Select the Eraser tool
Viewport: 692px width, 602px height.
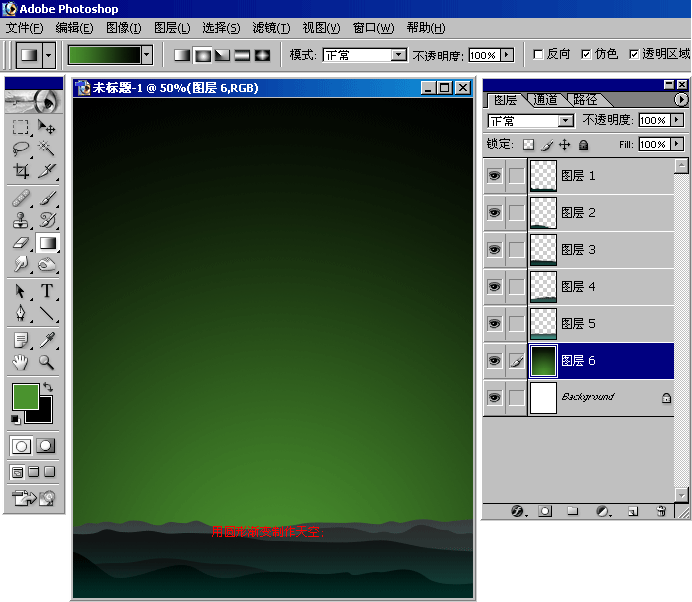coord(20,242)
